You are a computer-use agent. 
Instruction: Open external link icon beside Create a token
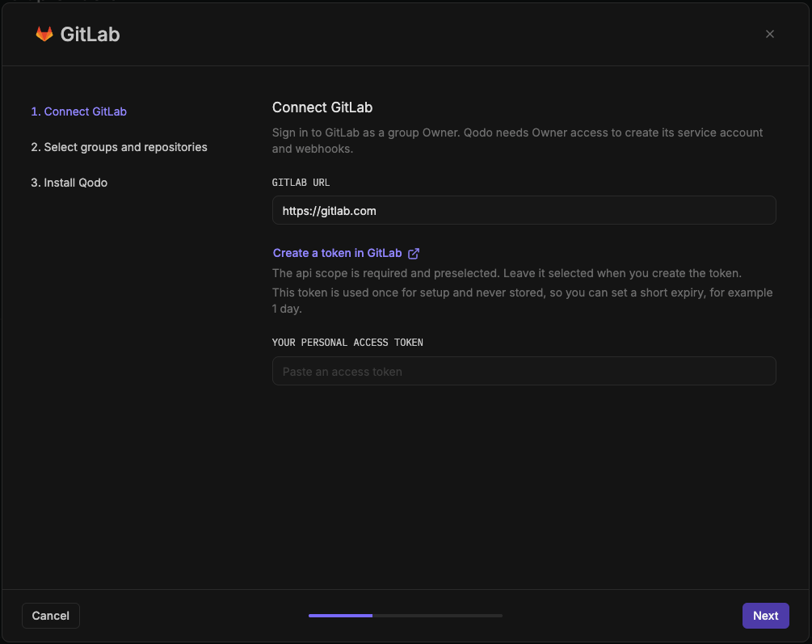coord(413,254)
